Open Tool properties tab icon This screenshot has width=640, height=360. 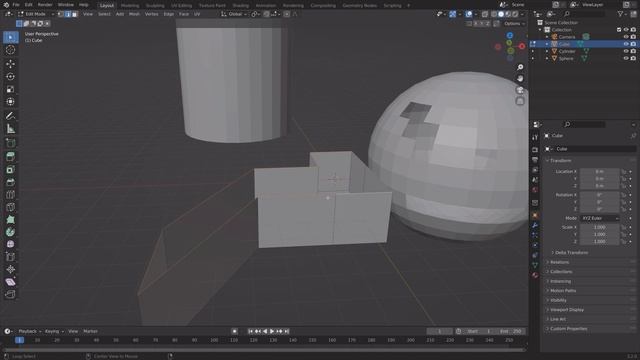coord(535,138)
